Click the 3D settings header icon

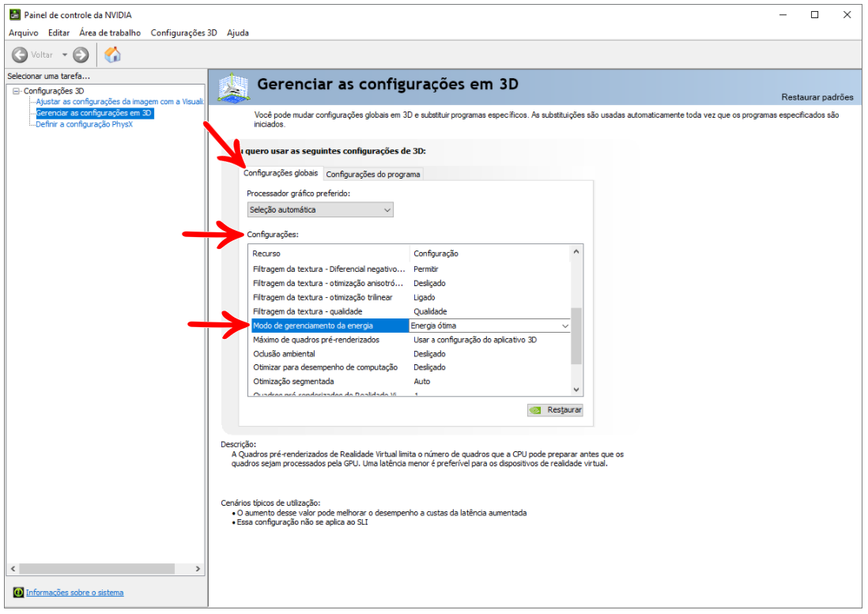[234, 88]
